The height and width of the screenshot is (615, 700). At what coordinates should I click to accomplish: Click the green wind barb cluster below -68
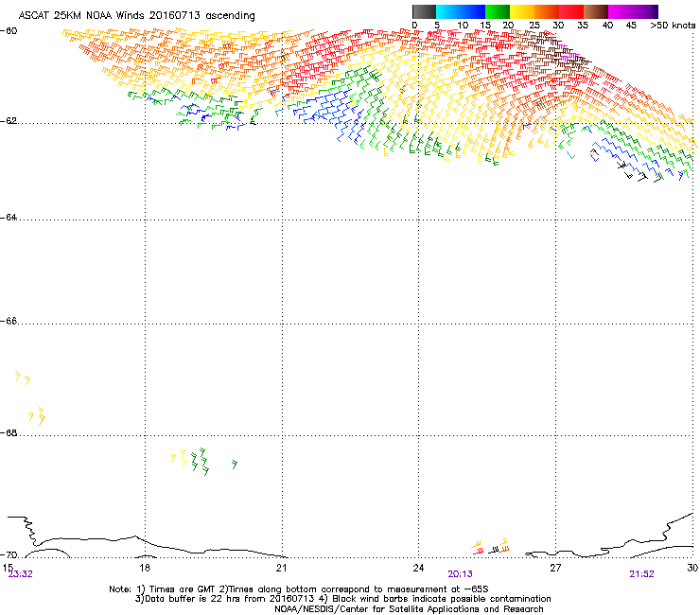[x=200, y=462]
